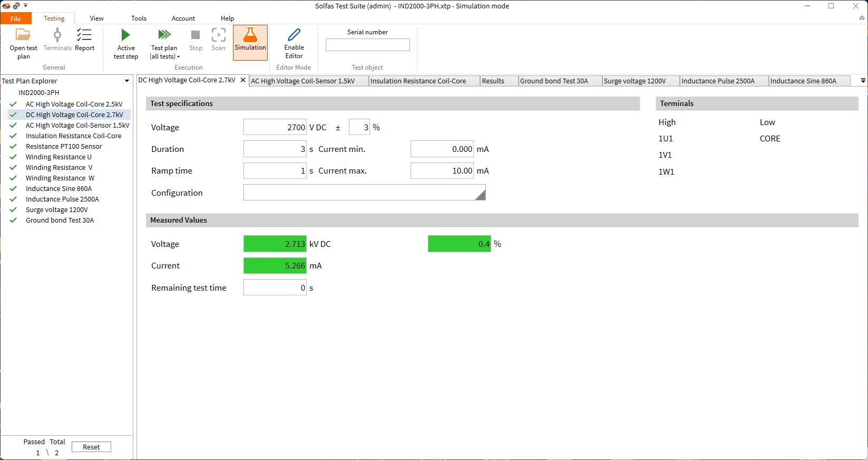Select Winding Resistance U in explorer
The image size is (868, 460).
(58, 157)
